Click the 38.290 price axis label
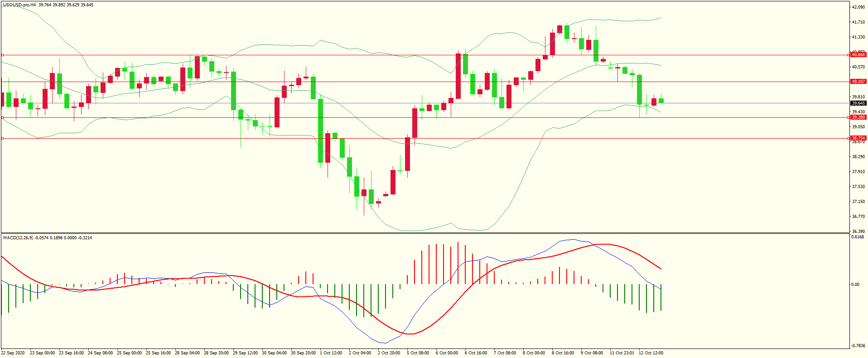Screen dimensions: 868x358 [858, 157]
